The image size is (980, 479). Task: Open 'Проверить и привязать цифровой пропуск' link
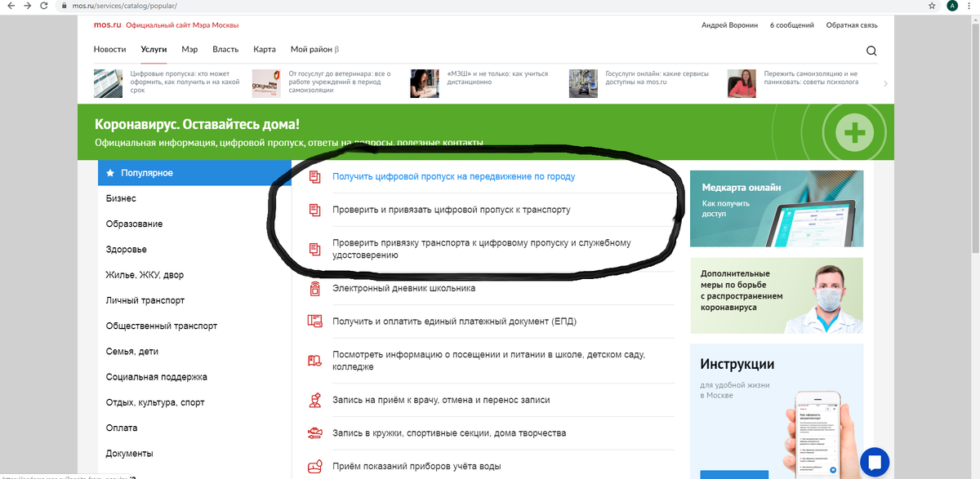[x=451, y=210]
